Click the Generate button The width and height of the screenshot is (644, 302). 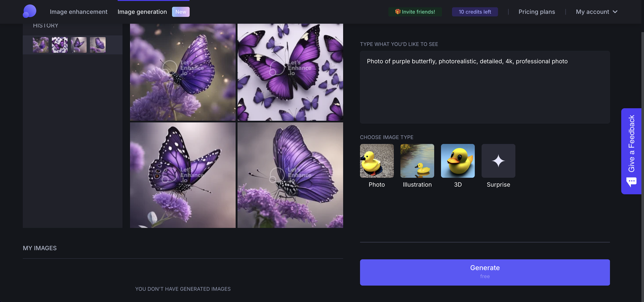pos(485,272)
